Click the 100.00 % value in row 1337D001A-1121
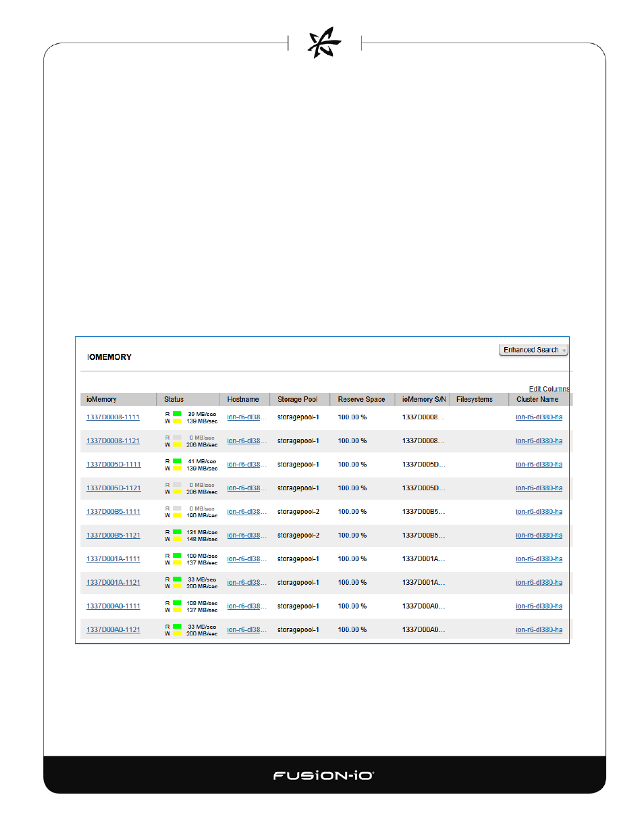 (x=352, y=583)
